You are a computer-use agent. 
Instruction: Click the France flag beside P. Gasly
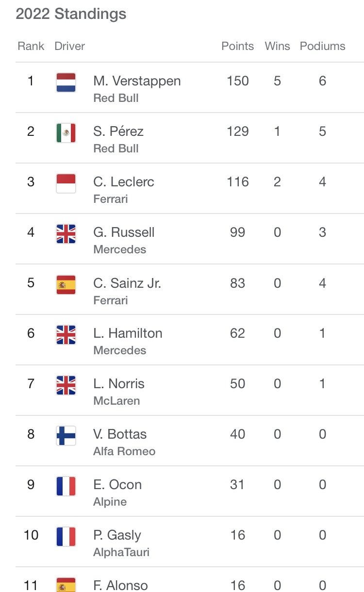(66, 537)
